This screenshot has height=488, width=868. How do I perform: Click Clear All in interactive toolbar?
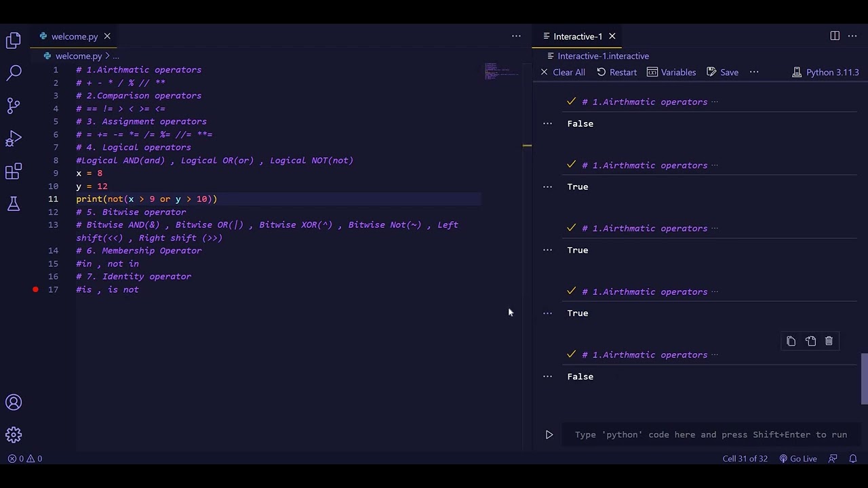(563, 73)
